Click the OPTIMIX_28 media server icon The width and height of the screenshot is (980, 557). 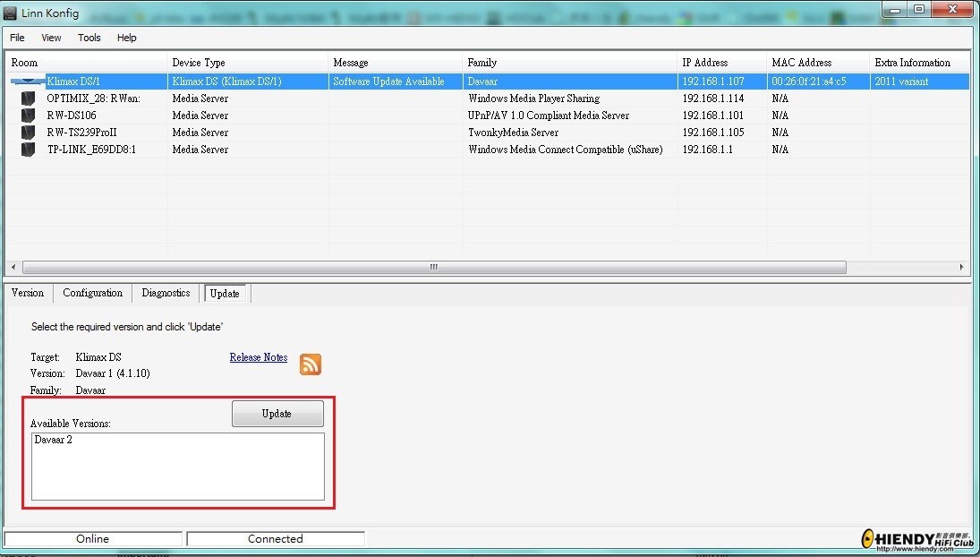pyautogui.click(x=28, y=99)
